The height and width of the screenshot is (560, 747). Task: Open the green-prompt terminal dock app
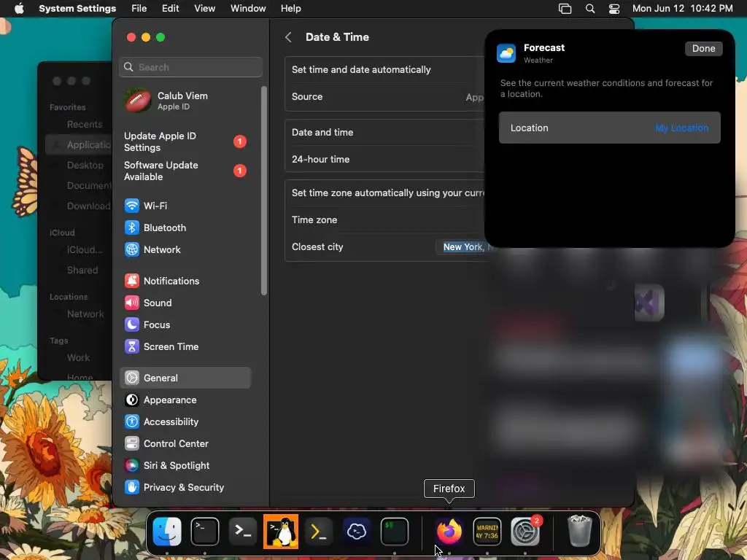(395, 532)
